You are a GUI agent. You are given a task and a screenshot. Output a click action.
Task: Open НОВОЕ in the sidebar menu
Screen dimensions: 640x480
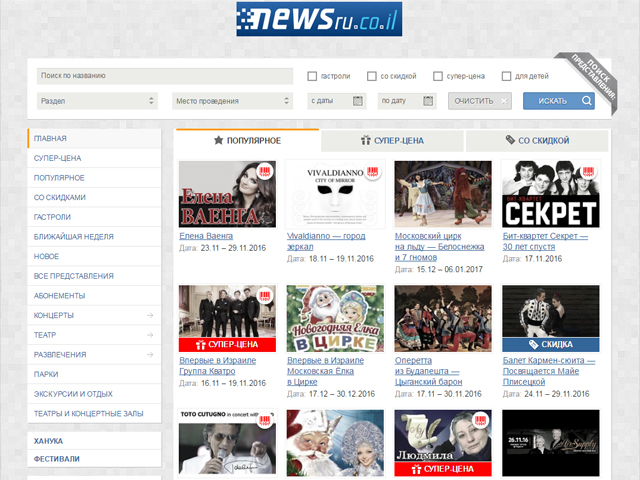(94, 256)
